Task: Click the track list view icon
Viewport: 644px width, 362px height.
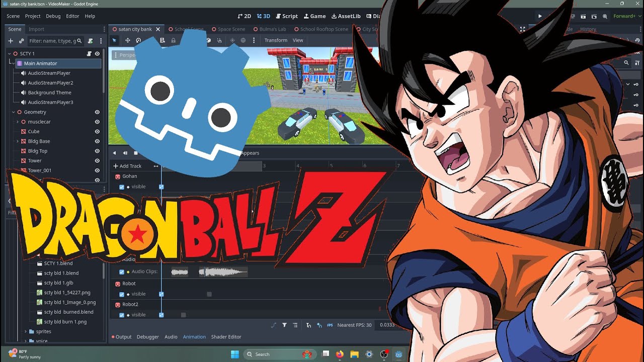Action: click(295, 325)
